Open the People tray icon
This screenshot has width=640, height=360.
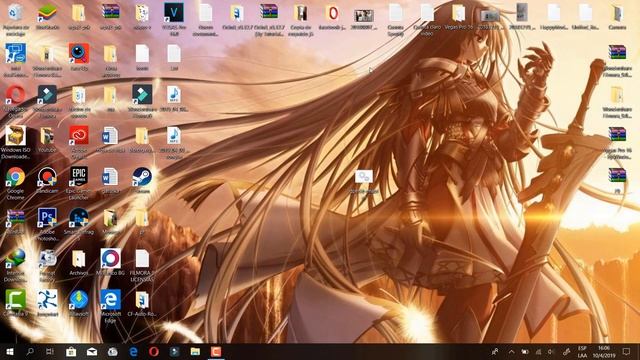495,351
